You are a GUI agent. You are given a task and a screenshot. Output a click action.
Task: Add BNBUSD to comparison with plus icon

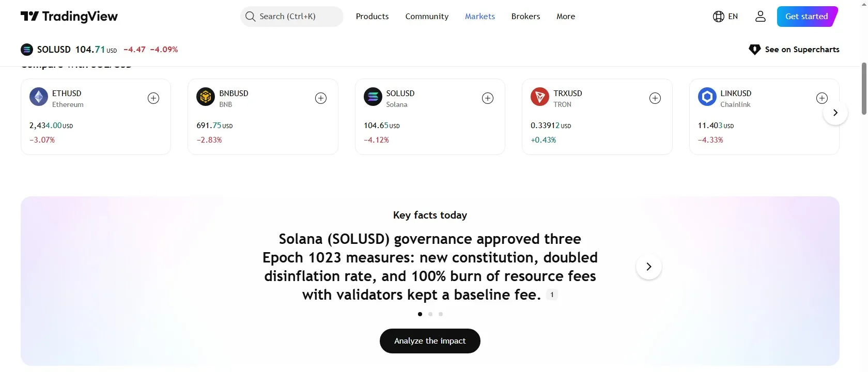coord(321,98)
